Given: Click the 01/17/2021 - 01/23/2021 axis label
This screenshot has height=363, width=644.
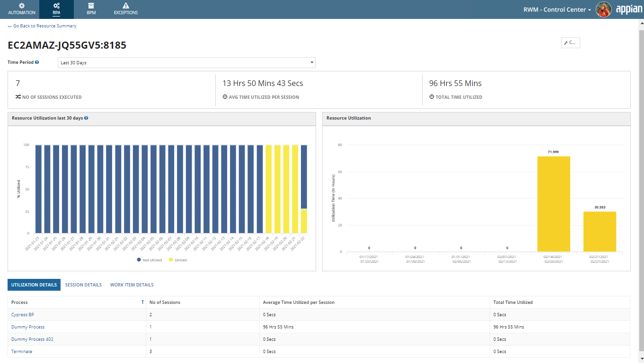Looking at the screenshot, I should pos(369,259).
